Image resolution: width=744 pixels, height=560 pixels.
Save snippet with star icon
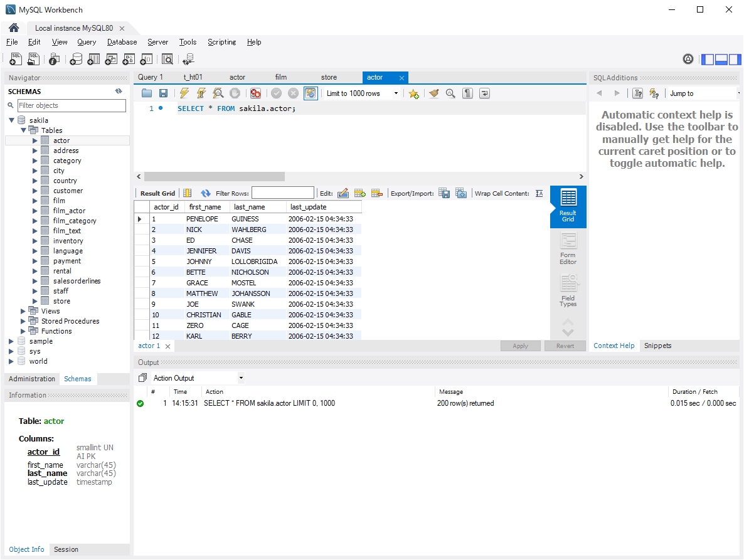(414, 93)
